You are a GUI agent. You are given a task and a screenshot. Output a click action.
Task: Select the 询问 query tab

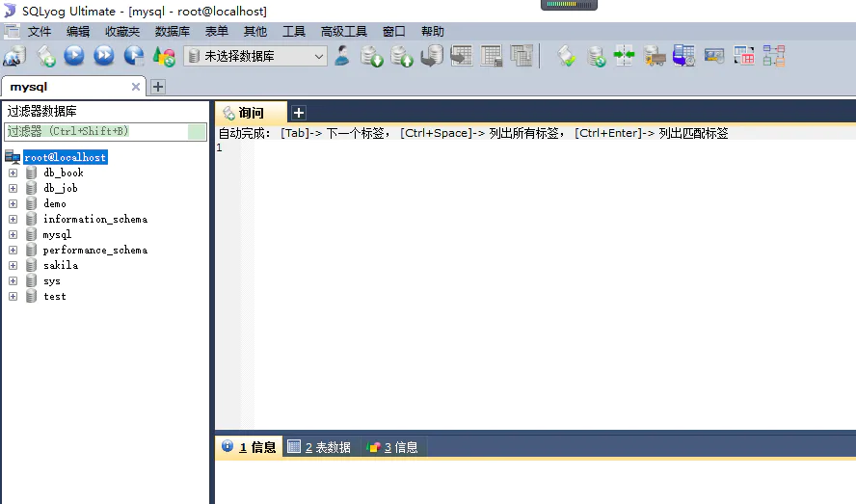pos(252,113)
